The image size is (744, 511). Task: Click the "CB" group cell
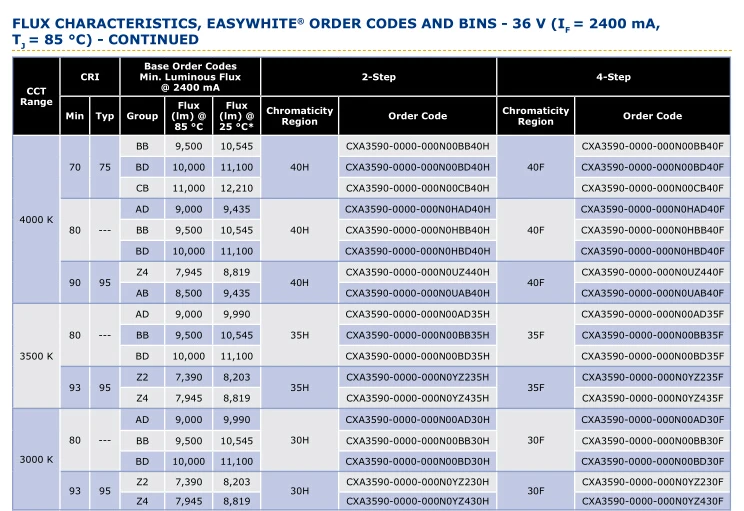(x=142, y=188)
